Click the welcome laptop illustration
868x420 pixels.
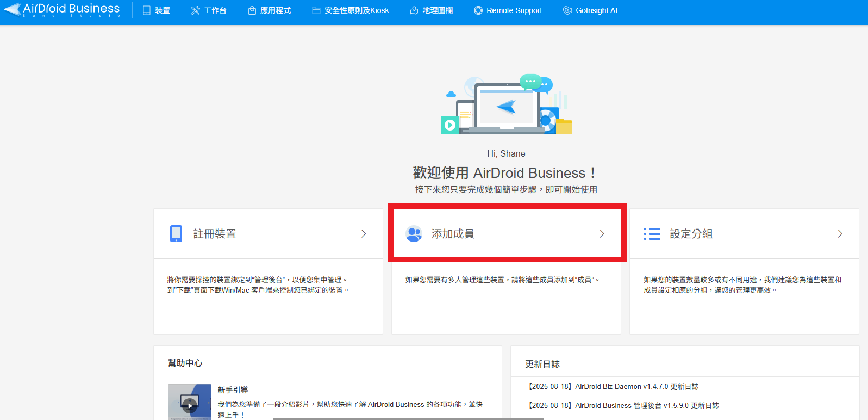pos(507,104)
